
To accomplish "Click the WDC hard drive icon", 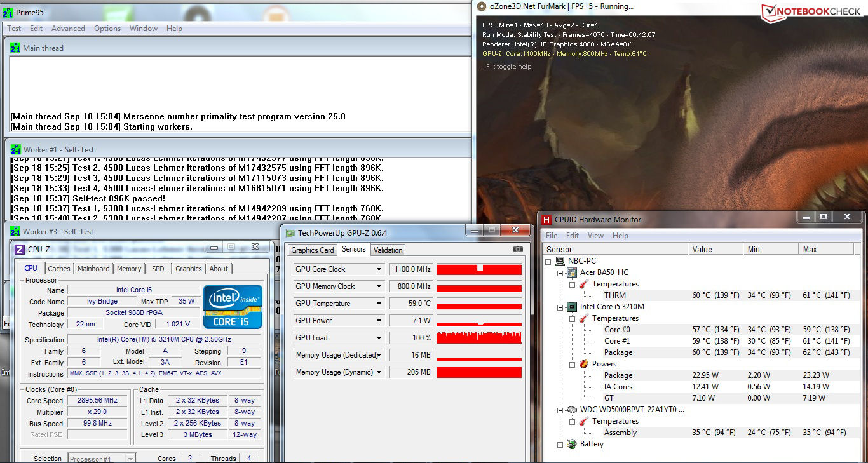I will tap(572, 410).
